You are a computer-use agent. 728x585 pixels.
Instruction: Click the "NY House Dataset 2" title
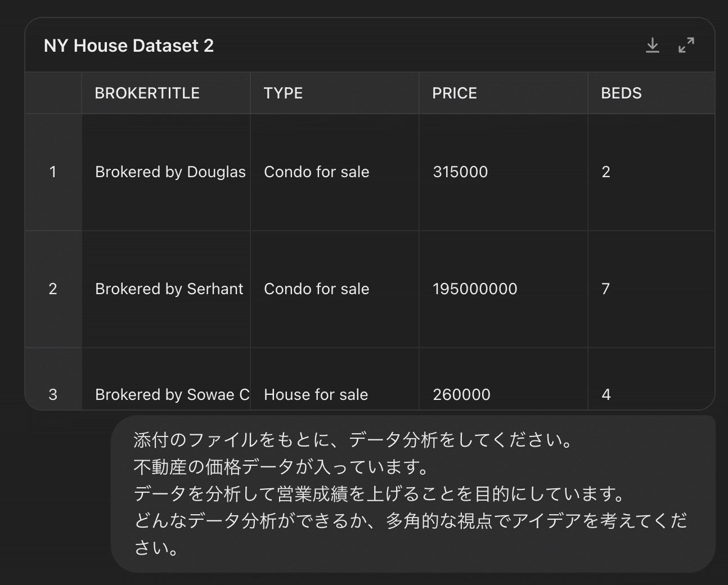[129, 46]
